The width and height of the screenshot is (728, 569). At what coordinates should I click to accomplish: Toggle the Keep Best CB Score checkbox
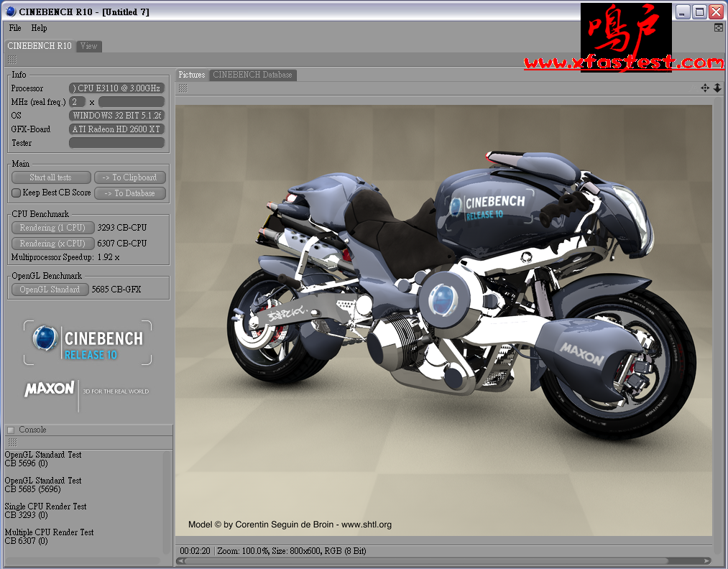(x=16, y=193)
